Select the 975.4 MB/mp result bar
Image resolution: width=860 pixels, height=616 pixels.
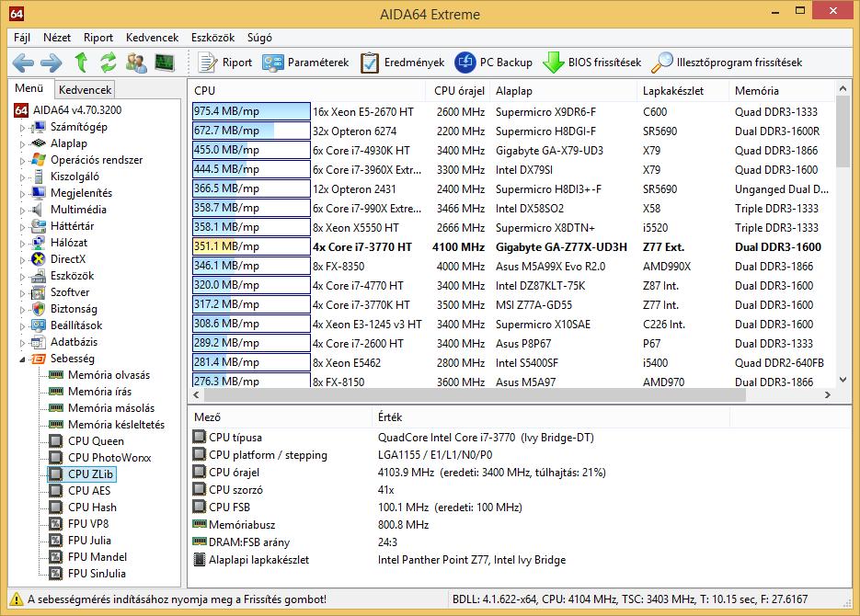(251, 111)
